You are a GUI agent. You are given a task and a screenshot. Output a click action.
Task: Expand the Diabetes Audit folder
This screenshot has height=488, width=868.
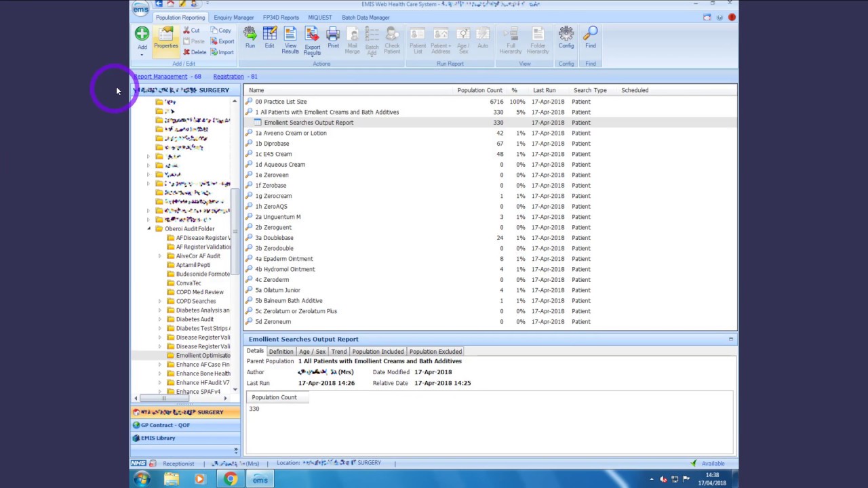point(160,319)
